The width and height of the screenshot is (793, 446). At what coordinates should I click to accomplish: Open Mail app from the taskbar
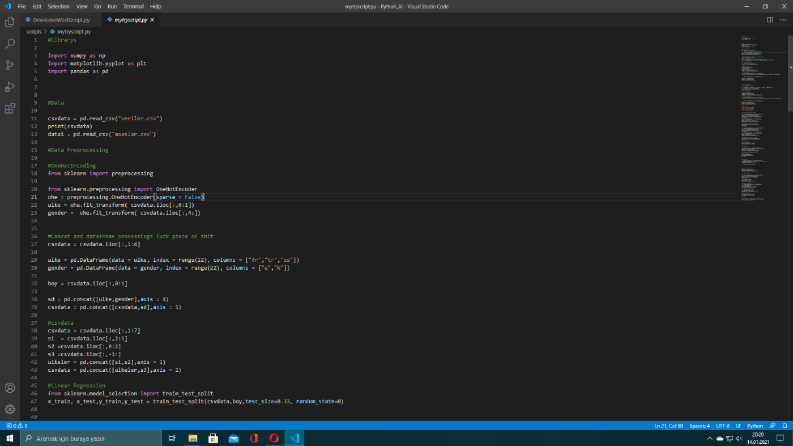point(234,438)
